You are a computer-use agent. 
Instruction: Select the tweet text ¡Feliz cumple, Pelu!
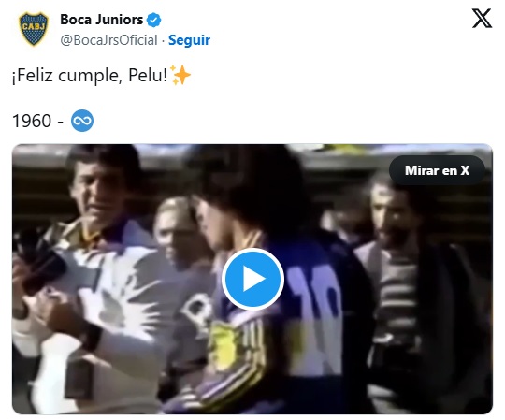click(90, 76)
